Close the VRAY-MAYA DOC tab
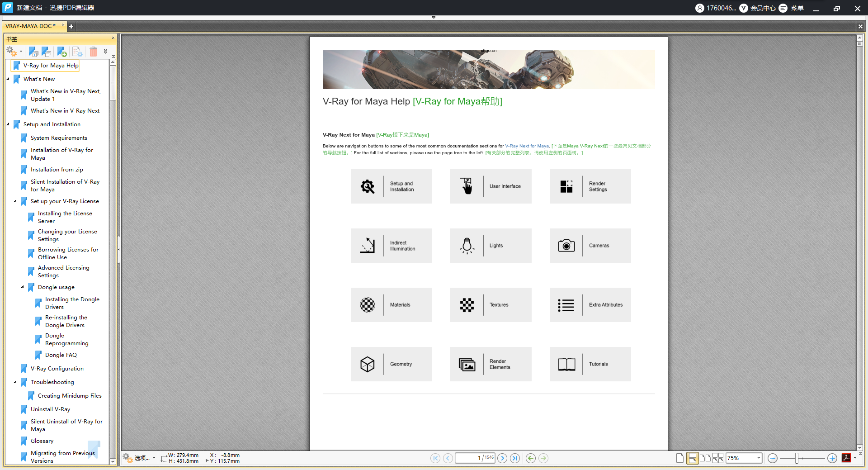 tap(63, 25)
